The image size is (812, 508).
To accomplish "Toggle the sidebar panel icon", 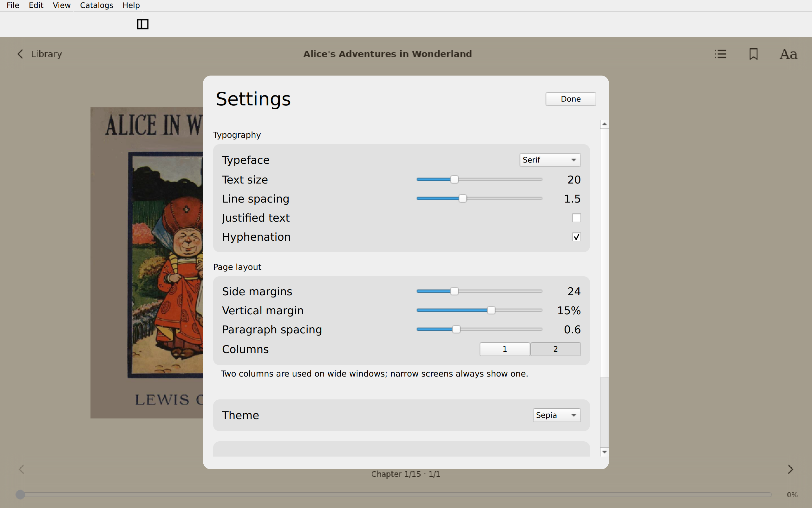I will pos(143,24).
